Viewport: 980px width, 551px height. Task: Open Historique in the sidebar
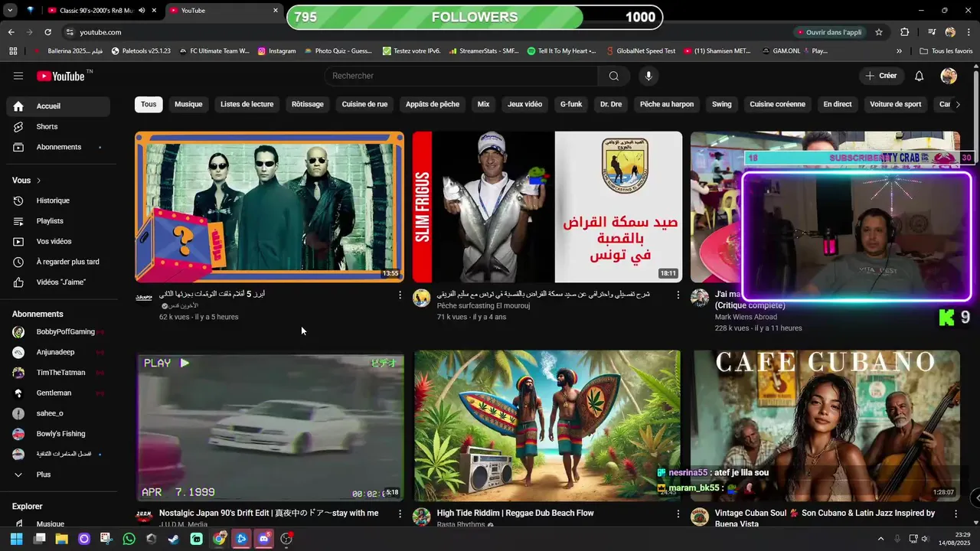58,201
